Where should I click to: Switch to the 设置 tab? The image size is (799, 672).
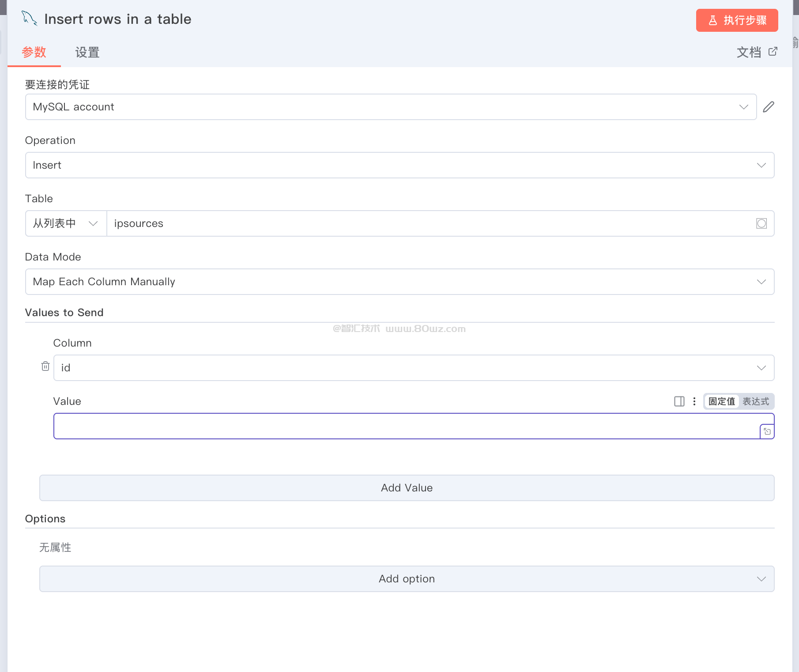click(87, 53)
